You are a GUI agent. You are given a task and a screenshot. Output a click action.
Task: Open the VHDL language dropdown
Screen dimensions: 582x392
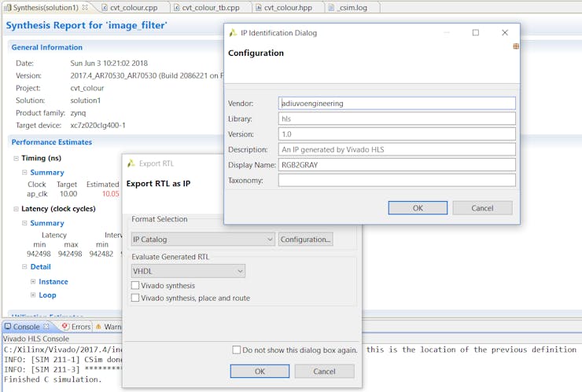coord(188,271)
